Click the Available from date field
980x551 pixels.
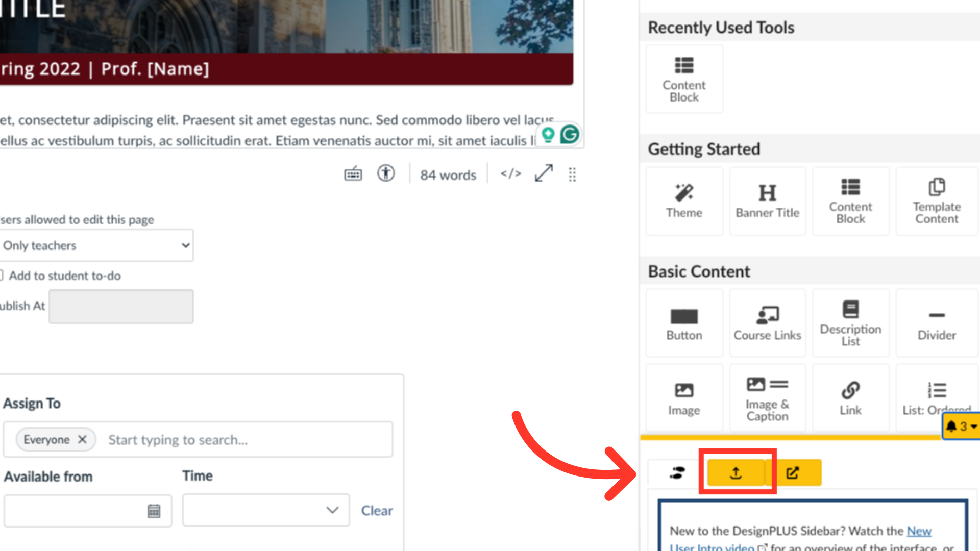click(88, 510)
